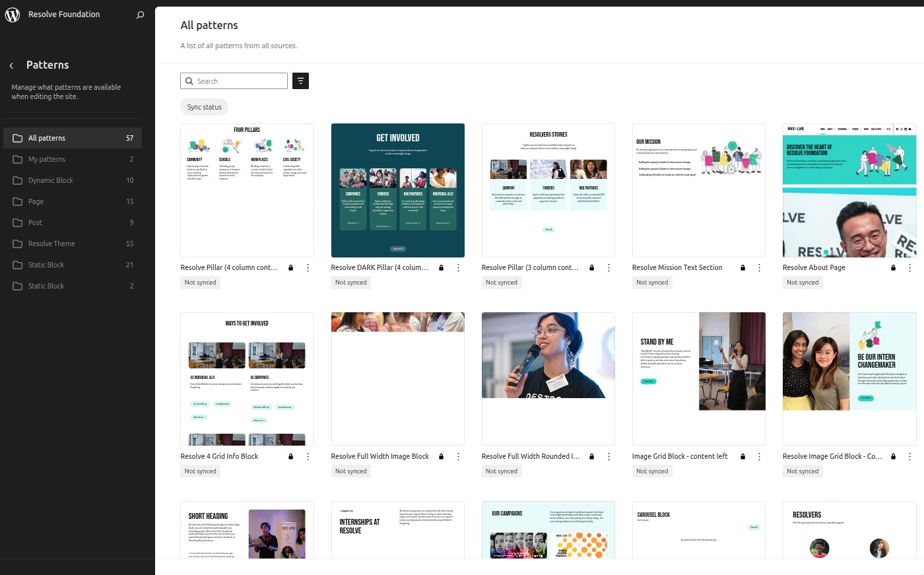Click the lock icon on Resolve Full Width Rounded pattern
The width and height of the screenshot is (924, 575).
(592, 456)
